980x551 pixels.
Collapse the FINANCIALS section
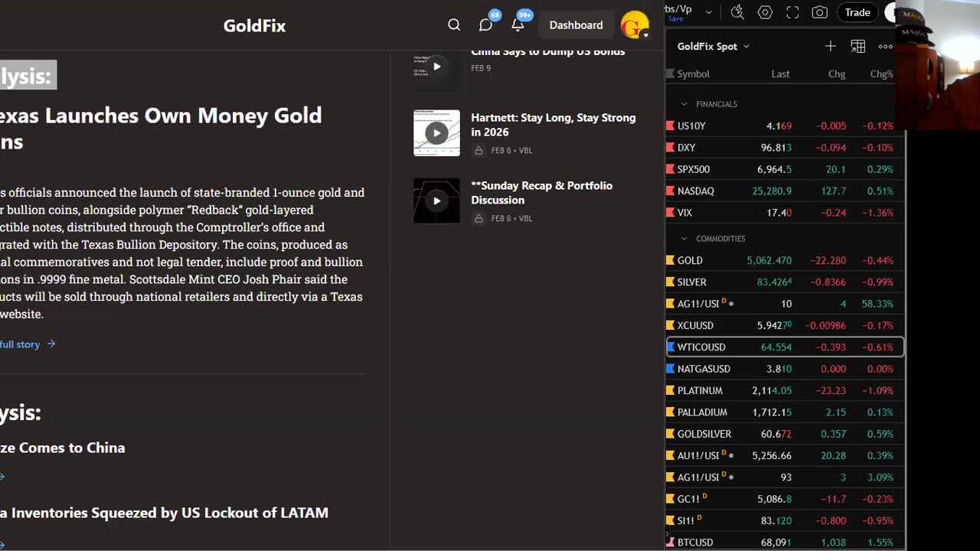(684, 104)
